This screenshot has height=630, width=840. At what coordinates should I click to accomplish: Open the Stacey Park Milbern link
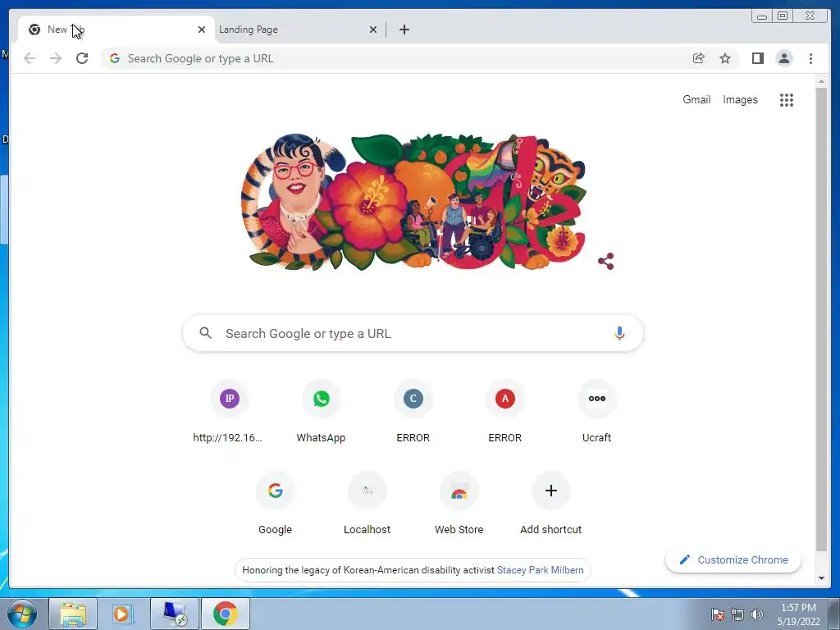(x=540, y=570)
